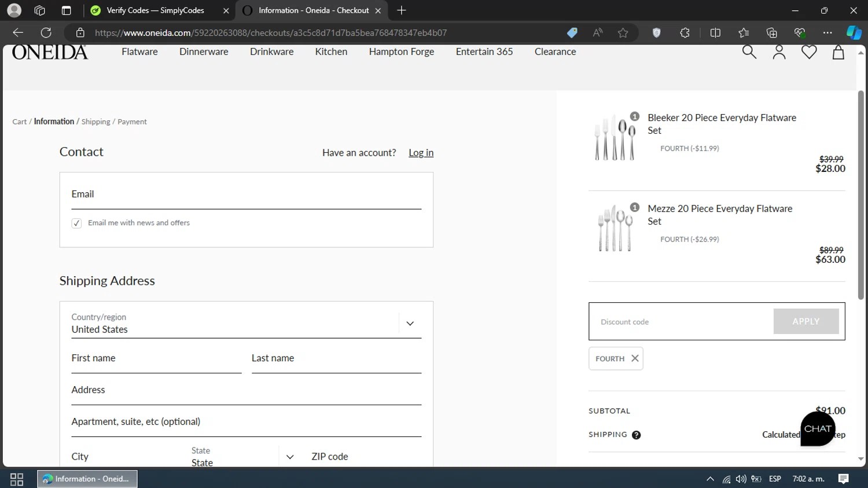Click the Apartment, suite, etc field
Screen dimensions: 868x488
click(x=247, y=422)
